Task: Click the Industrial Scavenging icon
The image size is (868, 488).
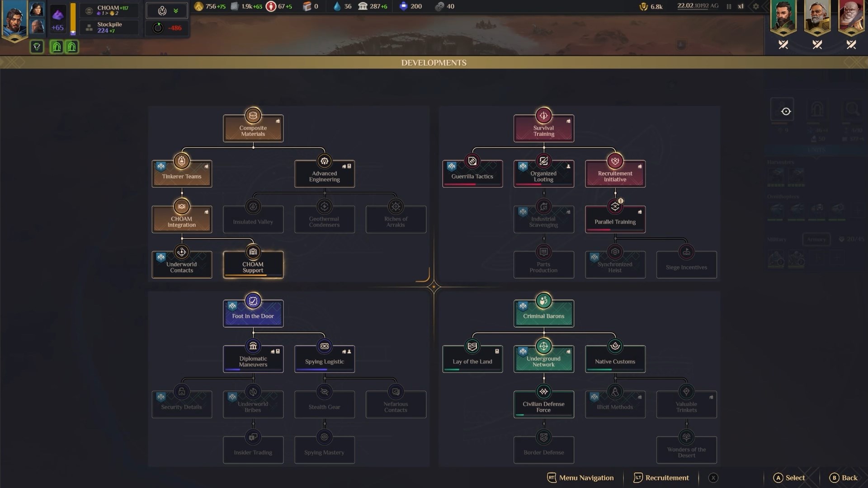Action: point(544,207)
